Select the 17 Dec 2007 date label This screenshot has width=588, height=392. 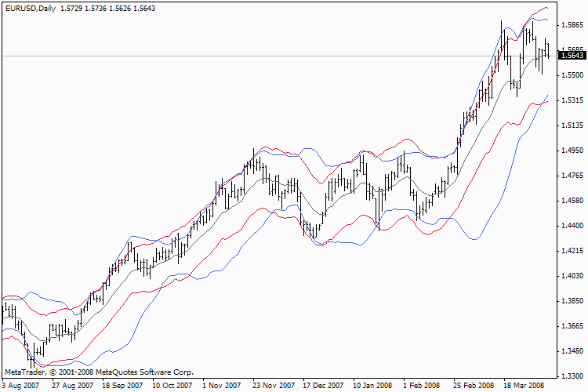tap(323, 385)
